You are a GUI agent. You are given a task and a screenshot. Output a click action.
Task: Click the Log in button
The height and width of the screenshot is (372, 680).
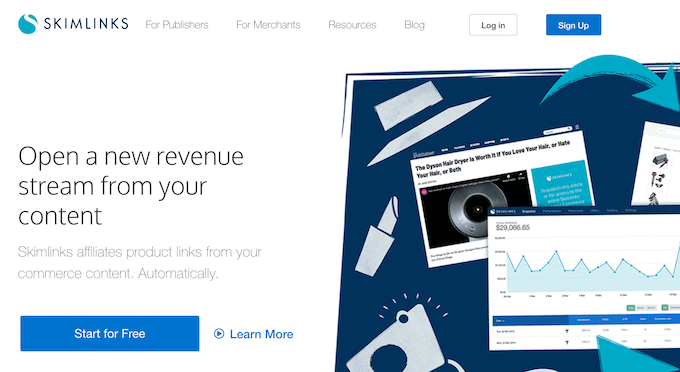point(493,25)
